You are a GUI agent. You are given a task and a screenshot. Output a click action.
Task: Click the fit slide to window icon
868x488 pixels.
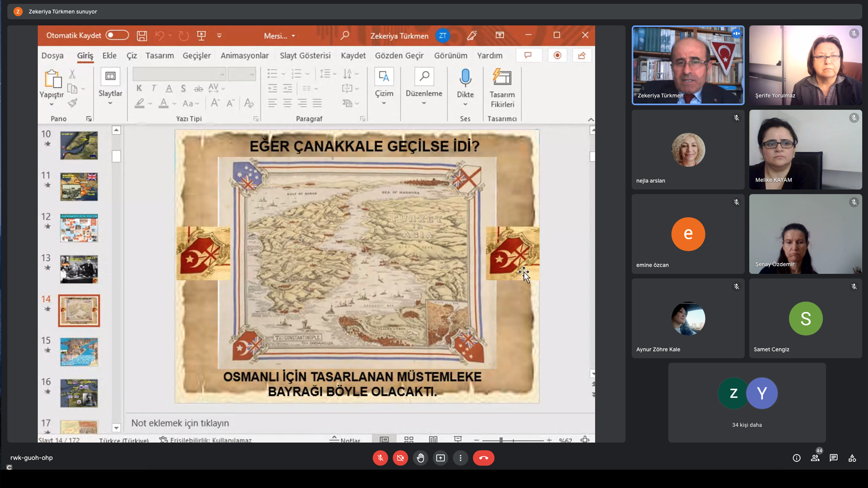tap(585, 440)
